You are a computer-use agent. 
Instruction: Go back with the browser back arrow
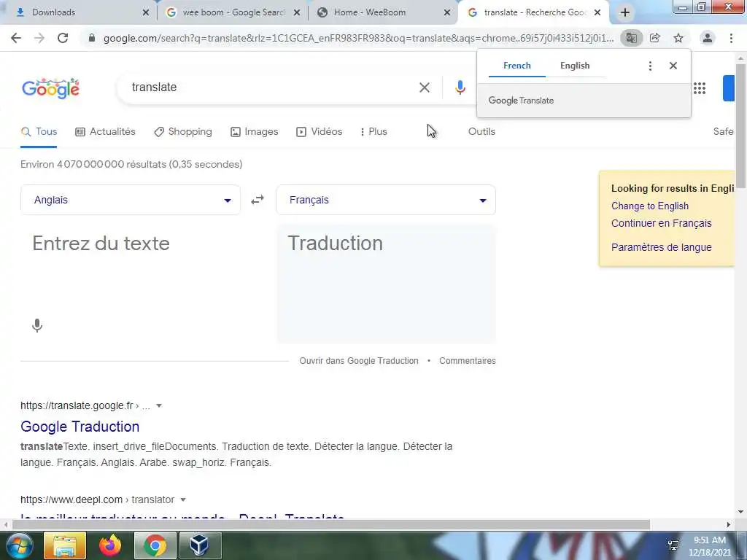coord(16,38)
